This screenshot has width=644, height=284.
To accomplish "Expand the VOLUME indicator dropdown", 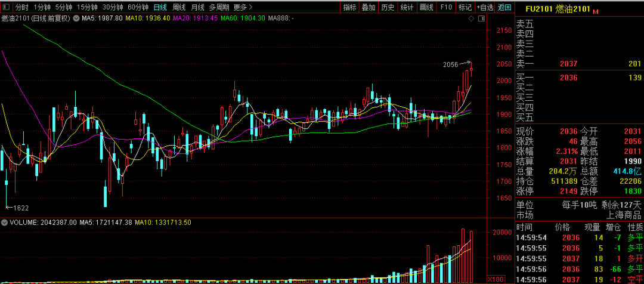I will coord(5,223).
